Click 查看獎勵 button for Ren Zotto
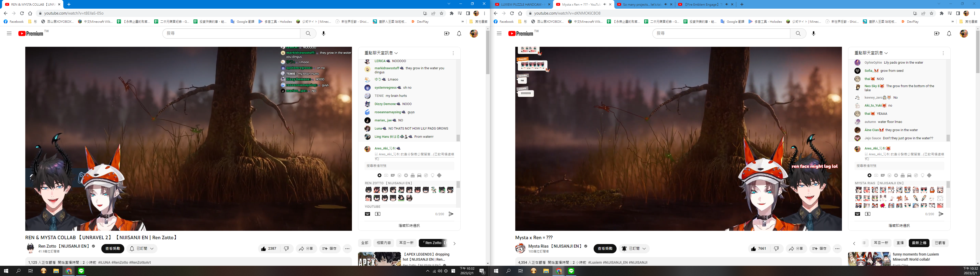 click(x=113, y=249)
